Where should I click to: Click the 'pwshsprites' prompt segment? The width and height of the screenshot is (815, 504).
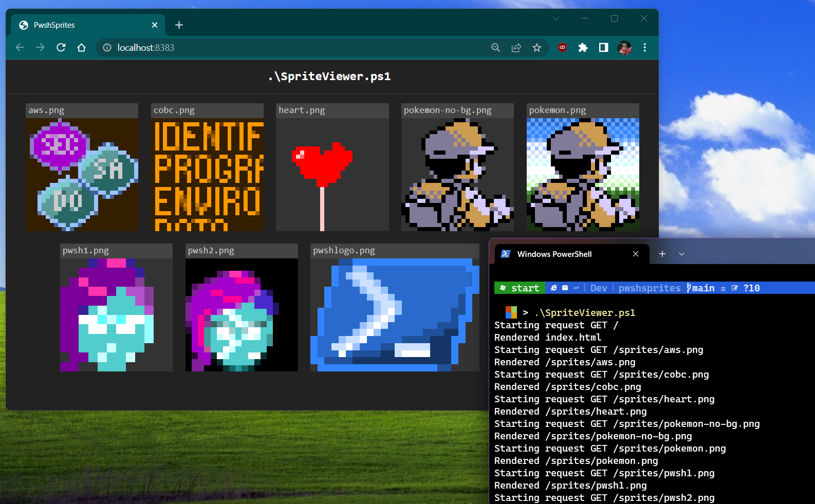click(650, 288)
